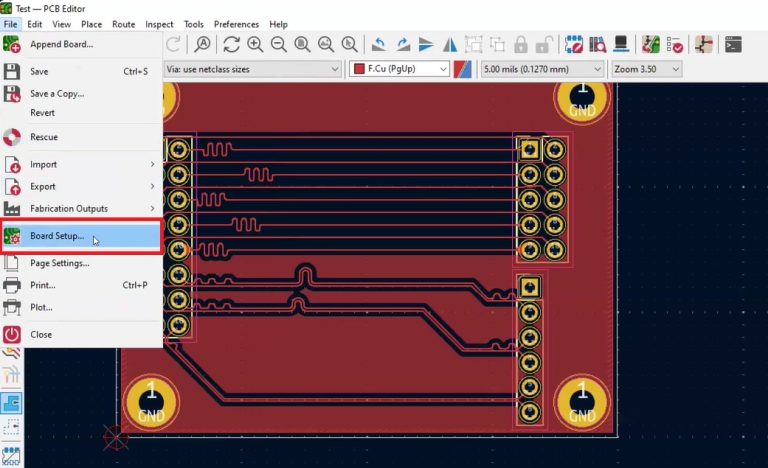
Task: Refresh the board view
Action: point(231,45)
